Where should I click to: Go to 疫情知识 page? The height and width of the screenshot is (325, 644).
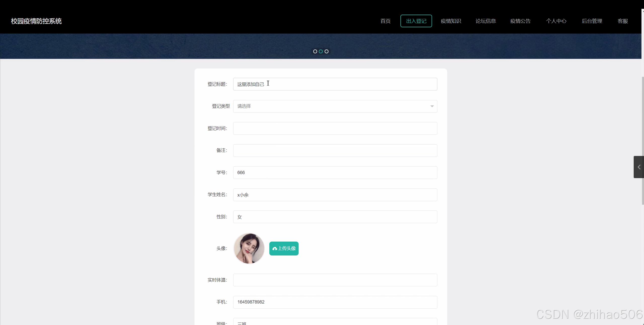tap(451, 21)
